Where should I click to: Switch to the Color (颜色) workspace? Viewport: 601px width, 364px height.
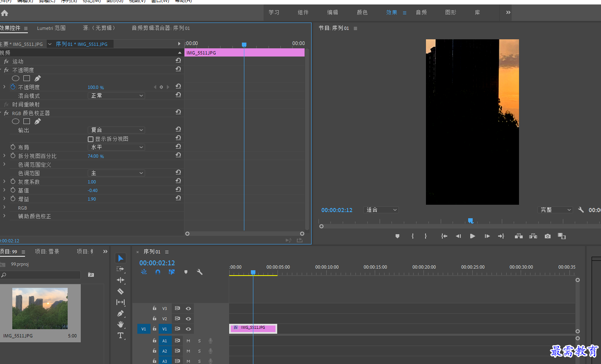362,12
